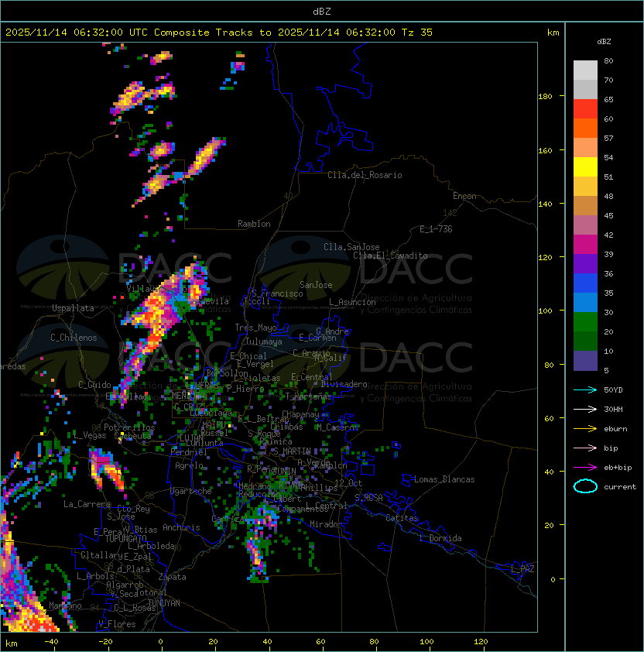Click the 35 dBZ blue color swatch
This screenshot has width=644, height=652.
click(585, 303)
